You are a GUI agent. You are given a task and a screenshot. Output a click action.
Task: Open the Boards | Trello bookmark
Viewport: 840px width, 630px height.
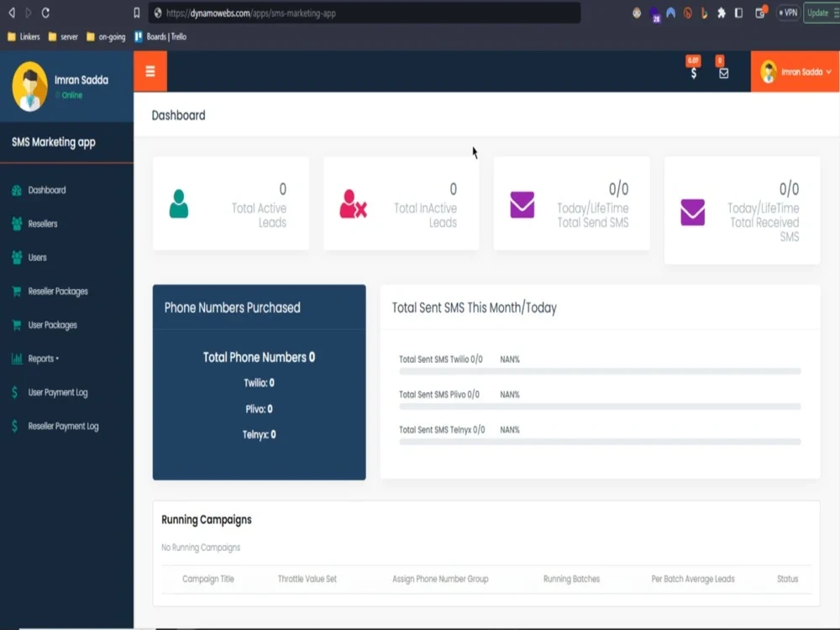pos(160,37)
